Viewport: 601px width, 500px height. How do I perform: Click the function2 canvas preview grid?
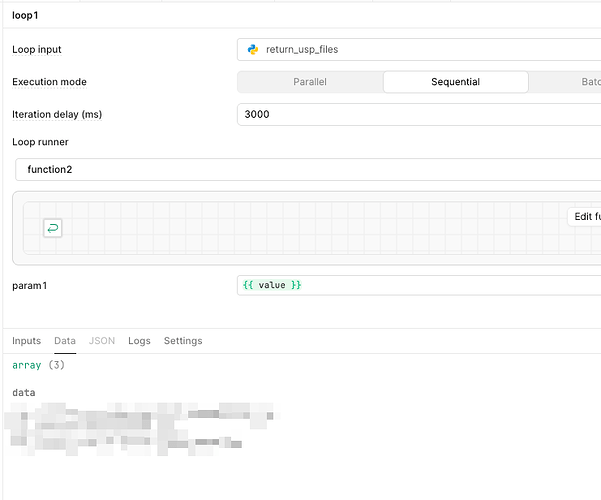[x=300, y=228]
